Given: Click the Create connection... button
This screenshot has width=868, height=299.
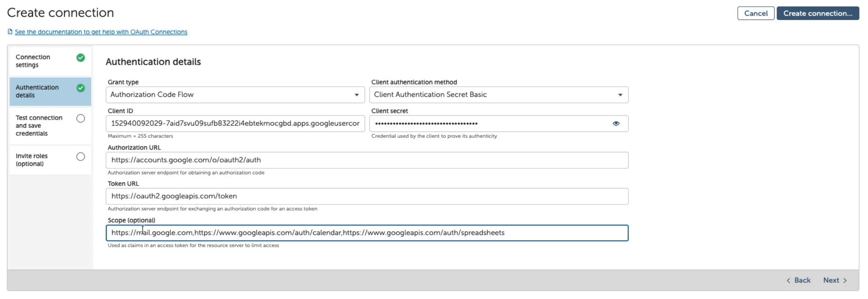Looking at the screenshot, I should [818, 13].
